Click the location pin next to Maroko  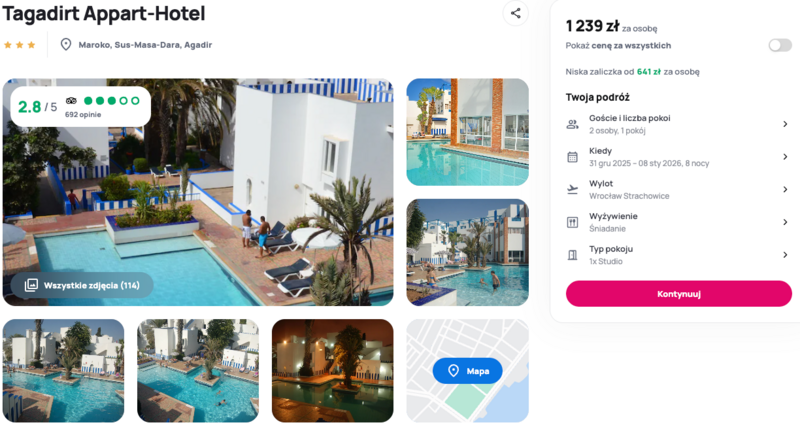point(66,44)
